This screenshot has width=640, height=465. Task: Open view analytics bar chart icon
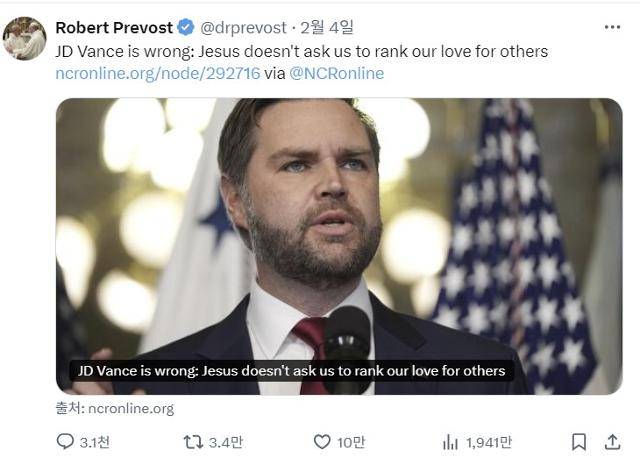tap(450, 441)
